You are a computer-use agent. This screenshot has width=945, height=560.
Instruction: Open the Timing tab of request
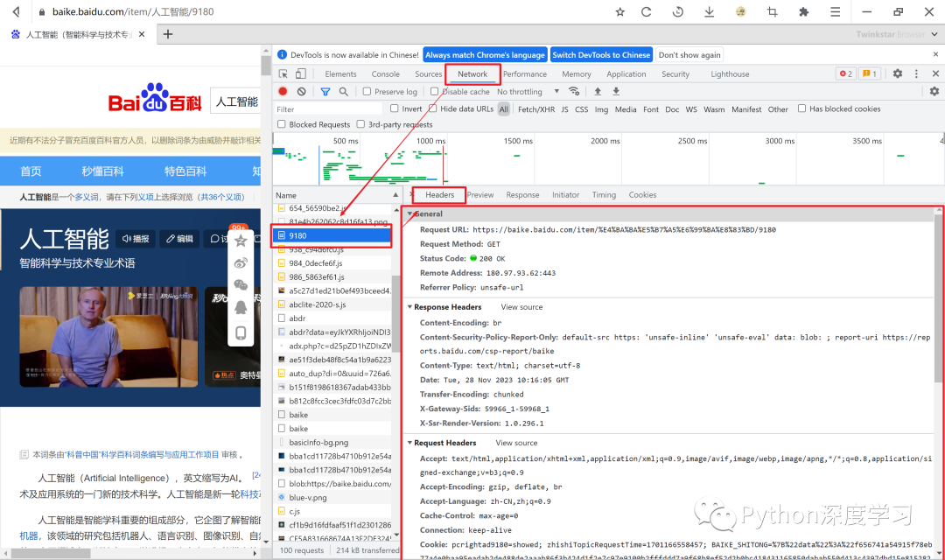coord(604,195)
